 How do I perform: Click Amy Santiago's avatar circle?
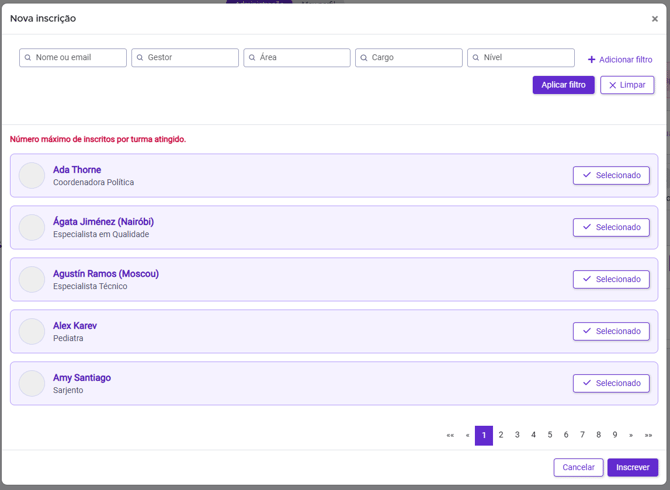coord(32,384)
